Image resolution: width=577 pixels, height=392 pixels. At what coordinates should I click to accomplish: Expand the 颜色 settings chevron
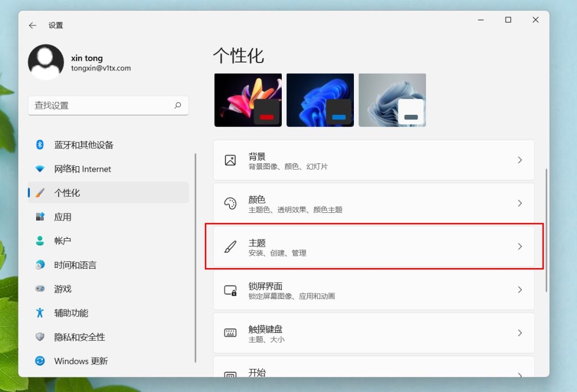point(520,203)
